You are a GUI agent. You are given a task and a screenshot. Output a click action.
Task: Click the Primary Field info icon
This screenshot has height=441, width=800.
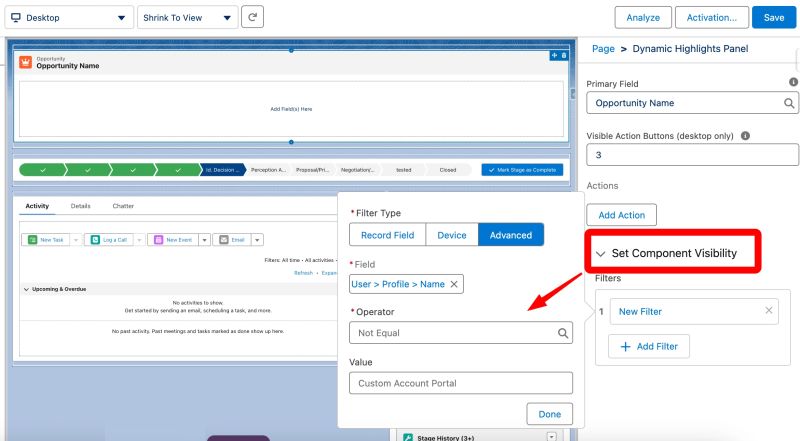[793, 82]
